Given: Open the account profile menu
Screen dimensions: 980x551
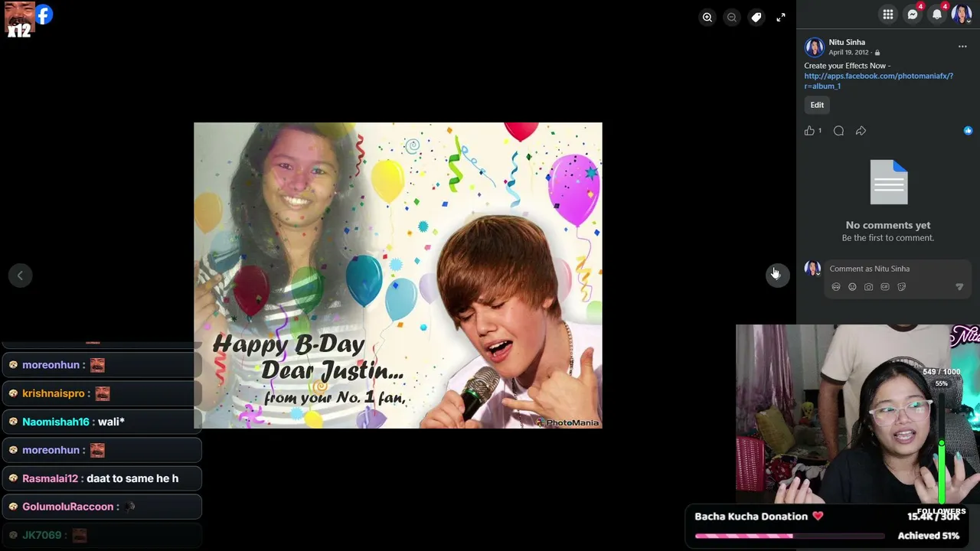Looking at the screenshot, I should click(x=962, y=14).
